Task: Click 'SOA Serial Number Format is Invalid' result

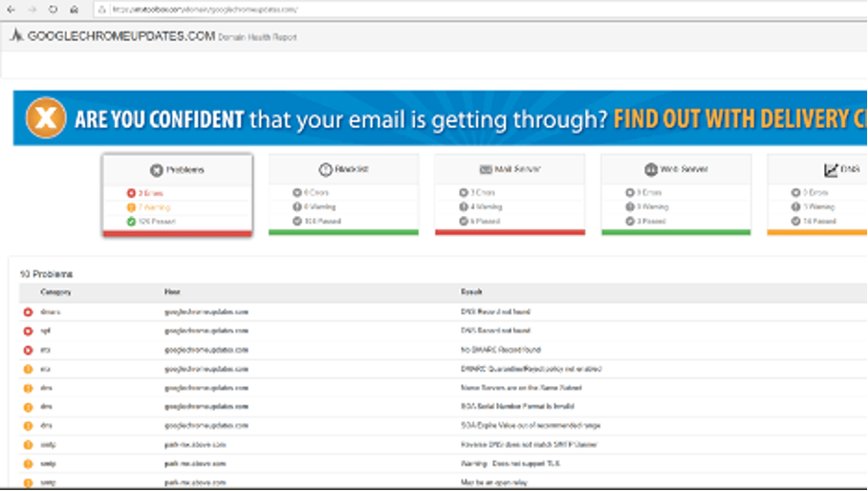Action: click(517, 406)
